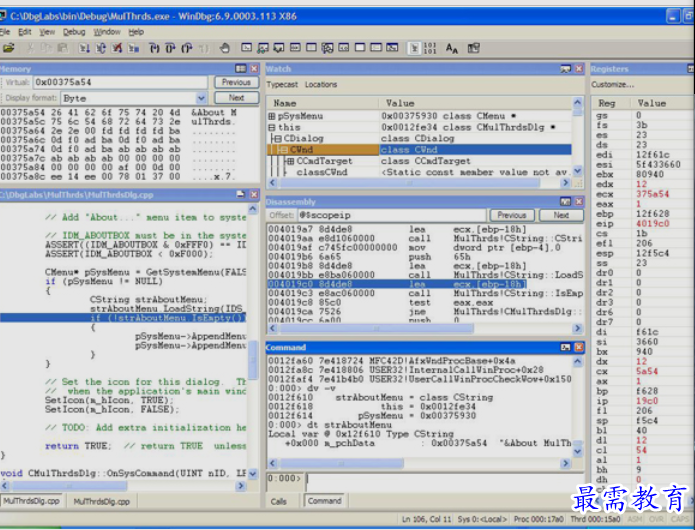The width and height of the screenshot is (695, 530).
Task: Open the Disassembly window via toolbar icon
Action: (x=344, y=47)
